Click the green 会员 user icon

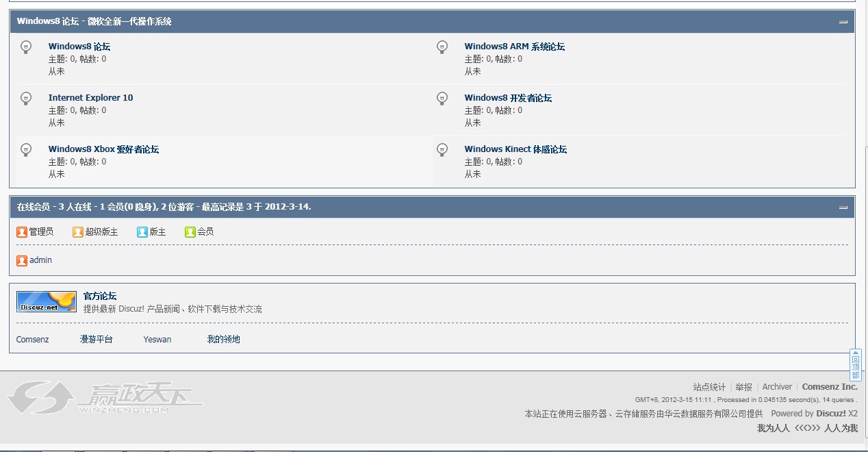click(x=190, y=232)
